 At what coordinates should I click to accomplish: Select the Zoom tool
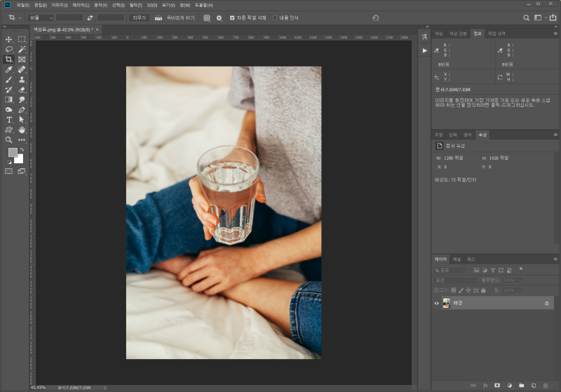coord(9,140)
